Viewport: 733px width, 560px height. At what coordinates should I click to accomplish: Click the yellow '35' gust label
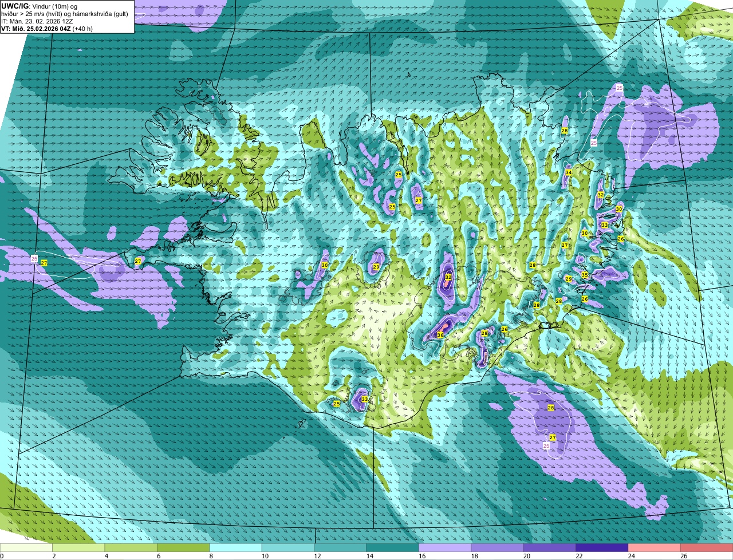[585, 275]
